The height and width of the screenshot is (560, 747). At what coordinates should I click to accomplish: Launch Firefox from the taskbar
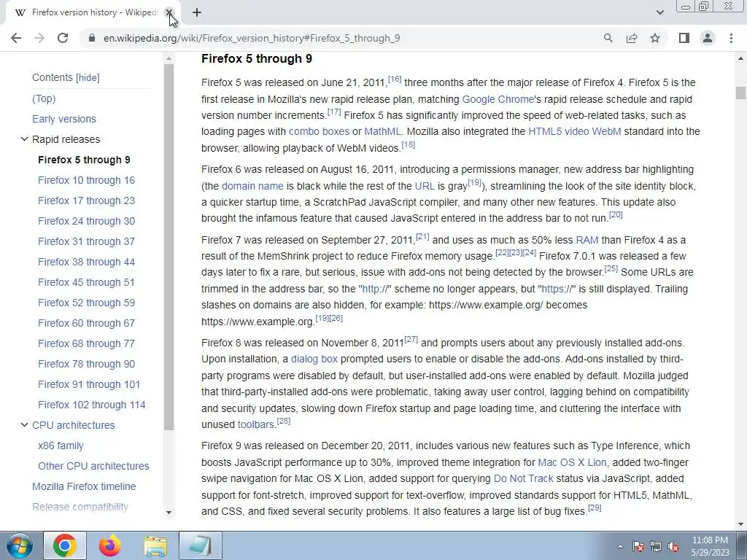tap(110, 545)
